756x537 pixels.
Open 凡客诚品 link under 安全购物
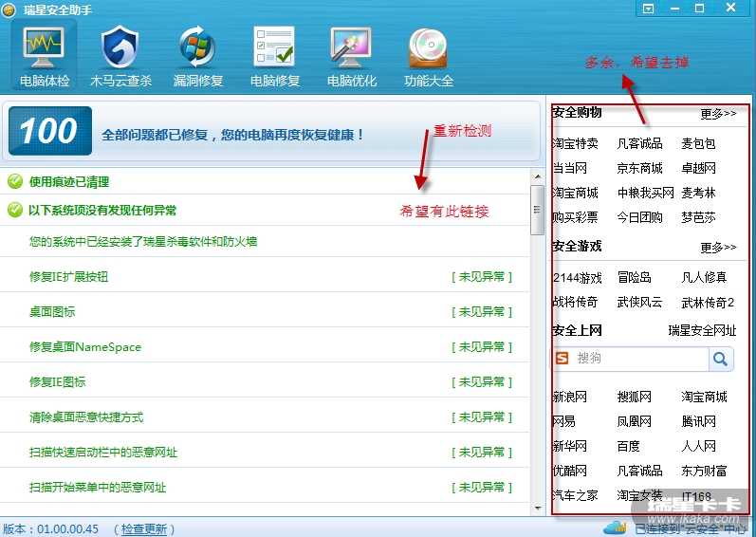(640, 143)
